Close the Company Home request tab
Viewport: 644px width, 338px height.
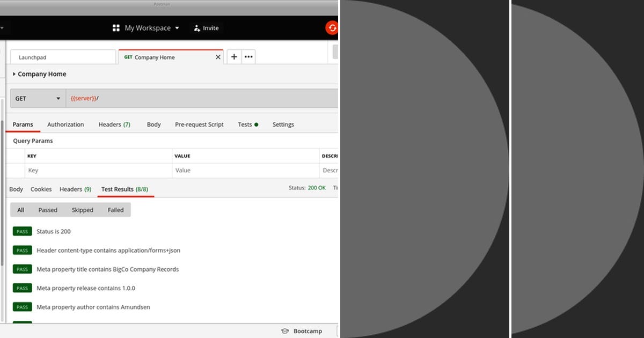pos(218,56)
